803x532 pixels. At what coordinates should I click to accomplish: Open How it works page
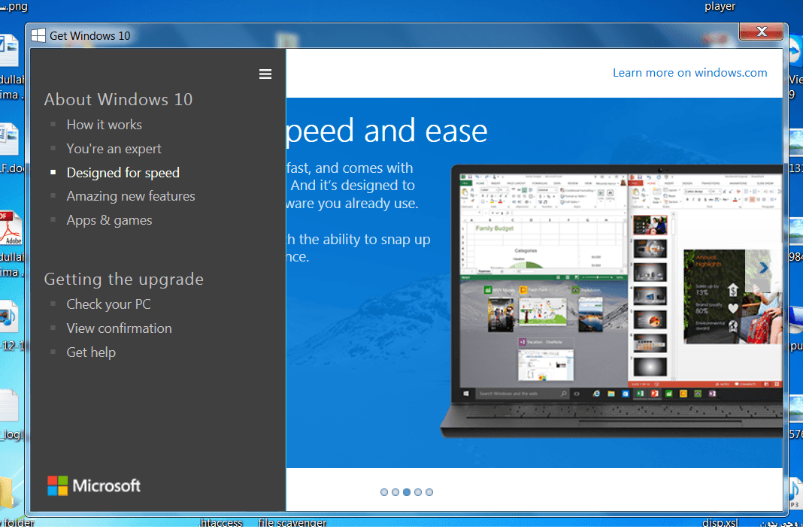[x=104, y=125]
